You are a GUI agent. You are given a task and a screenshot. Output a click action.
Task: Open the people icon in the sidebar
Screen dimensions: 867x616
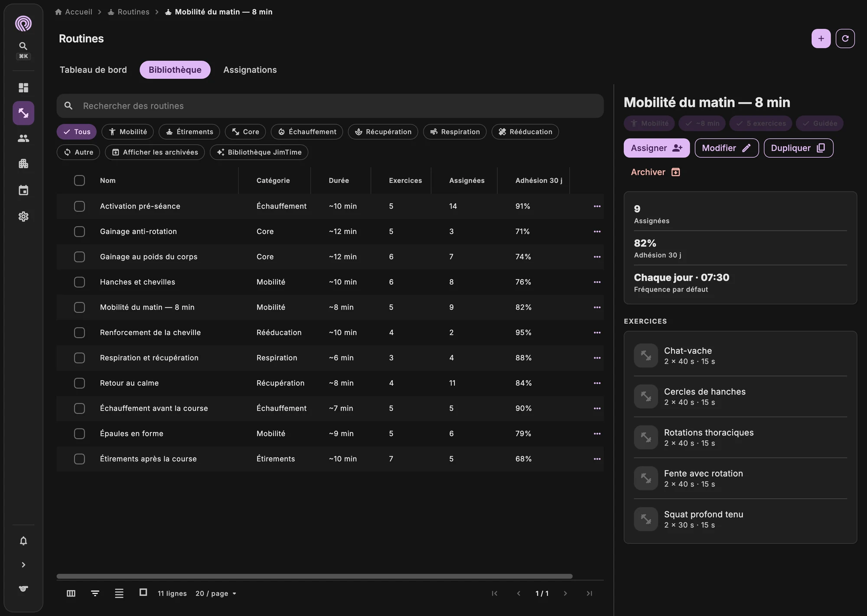23,139
